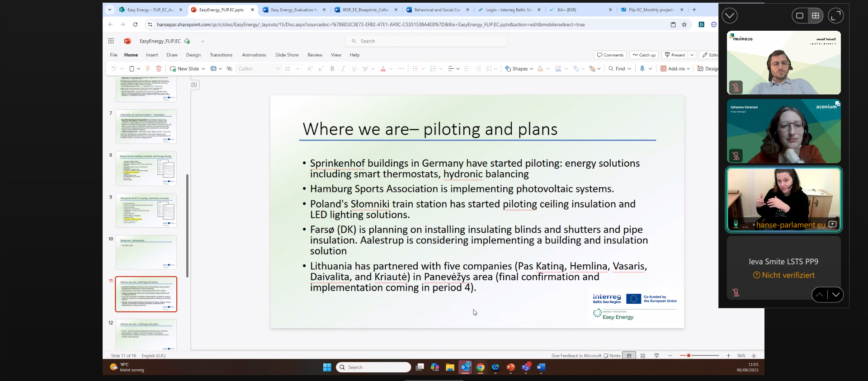The image size is (868, 381).
Task: Switch to Insert ribbon tab
Action: coord(152,55)
